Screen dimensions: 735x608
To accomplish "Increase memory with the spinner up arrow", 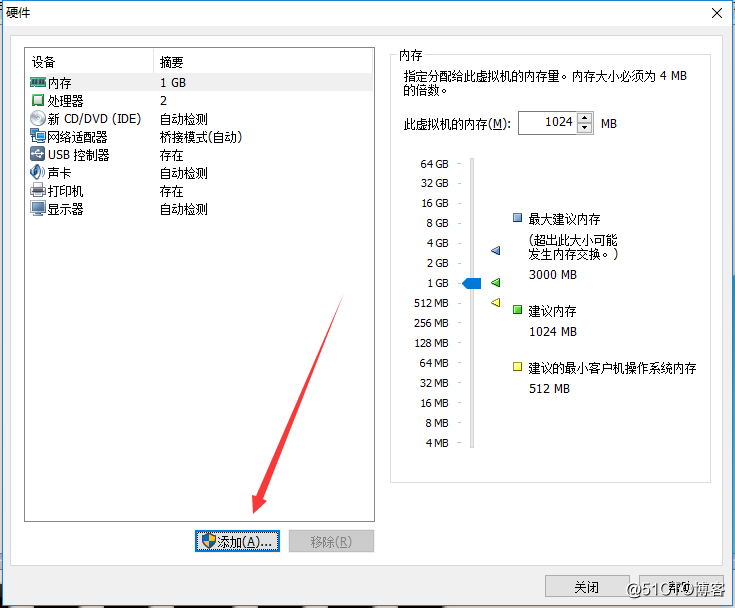I will point(585,118).
